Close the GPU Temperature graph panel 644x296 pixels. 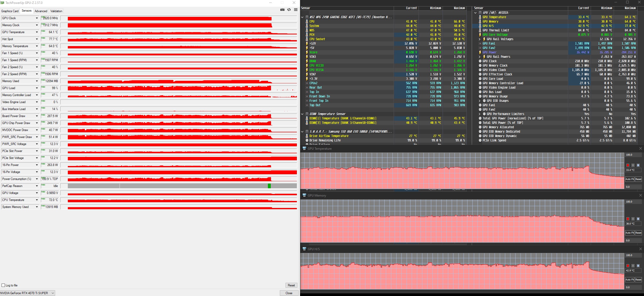point(640,148)
